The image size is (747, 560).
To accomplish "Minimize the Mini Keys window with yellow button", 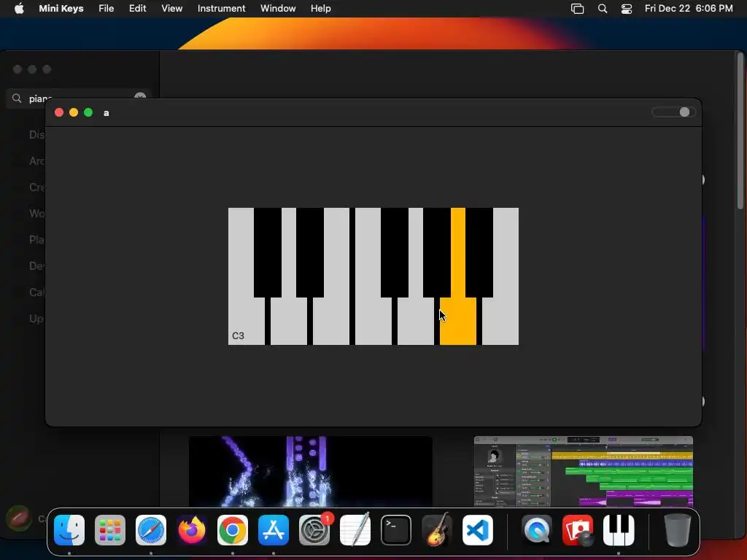I will 74,112.
